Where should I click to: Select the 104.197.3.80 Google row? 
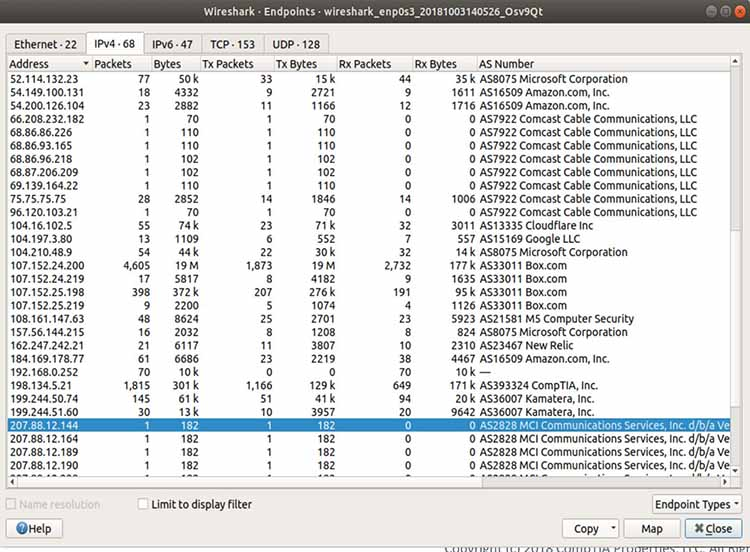(369, 239)
